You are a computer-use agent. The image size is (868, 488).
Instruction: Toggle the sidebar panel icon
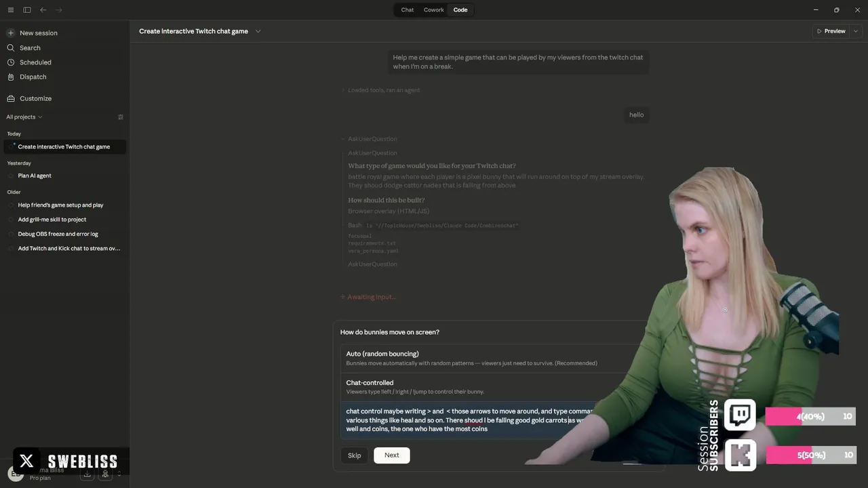[27, 10]
